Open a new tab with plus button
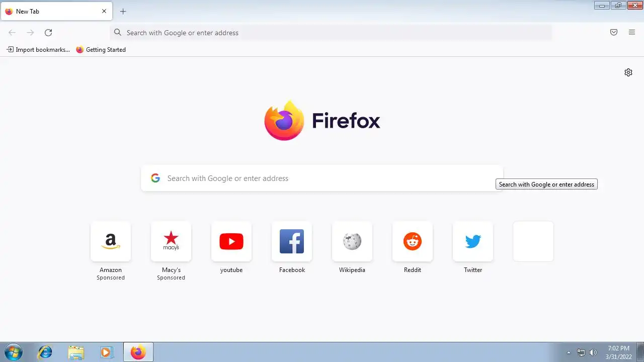 pyautogui.click(x=123, y=12)
